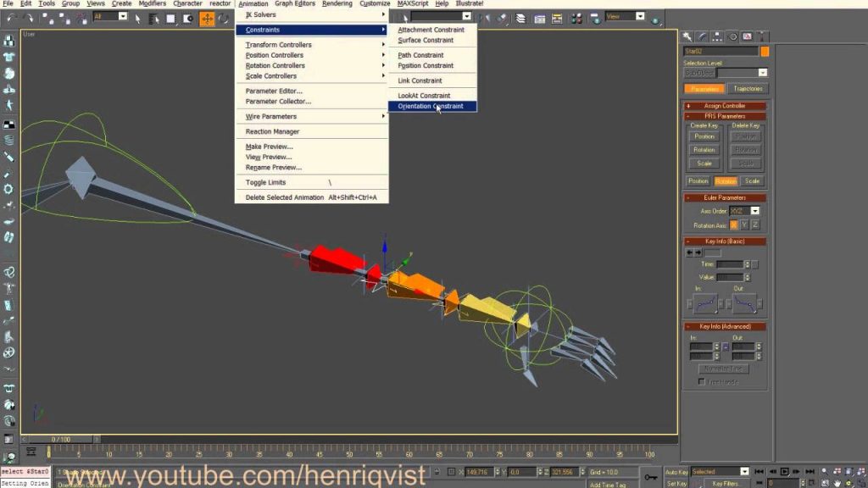Open the Sub-Object selection level dropdown
Image resolution: width=868 pixels, height=488 pixels.
763,71
